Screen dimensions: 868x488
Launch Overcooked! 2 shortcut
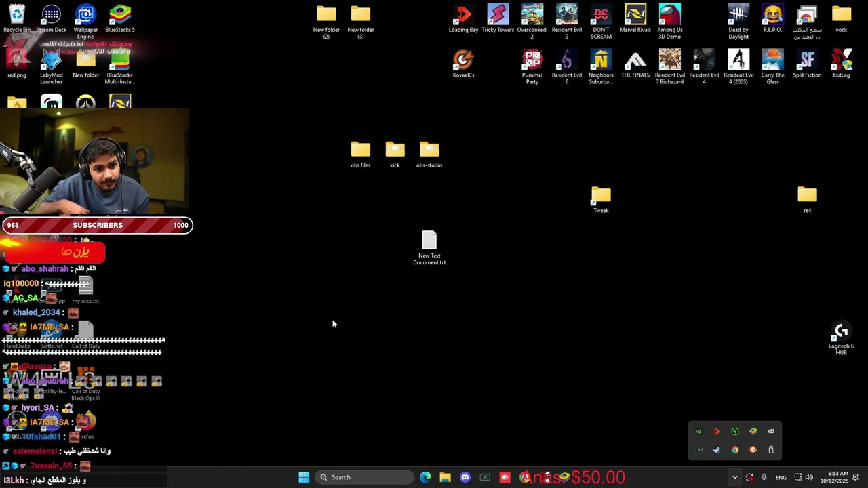tap(532, 22)
